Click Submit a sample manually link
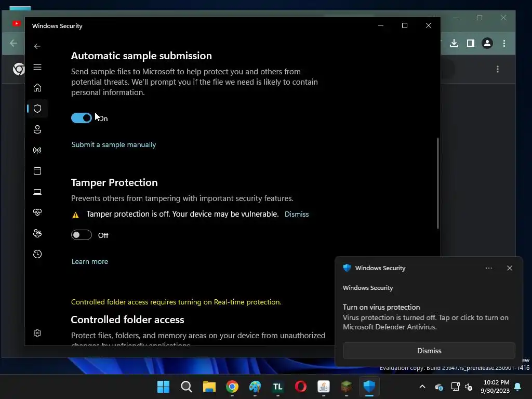 coord(114,144)
